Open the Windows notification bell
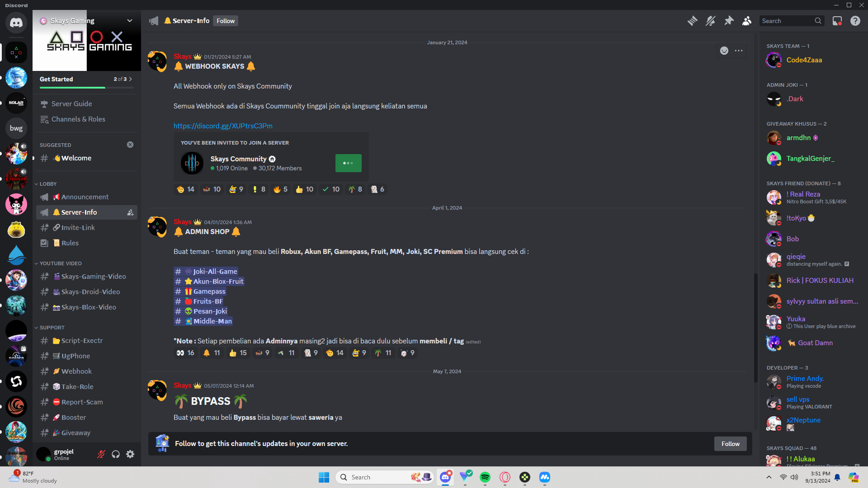This screenshot has height=488, width=868. (x=837, y=477)
